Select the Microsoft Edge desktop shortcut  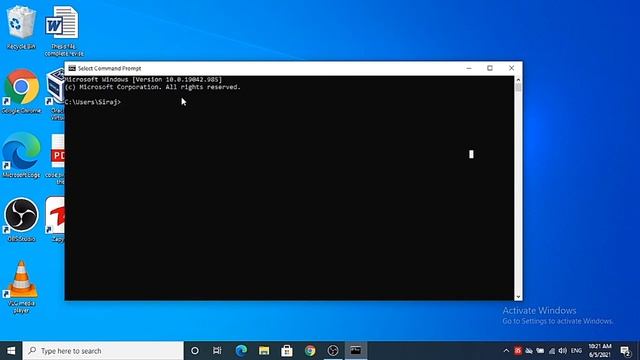(21, 155)
